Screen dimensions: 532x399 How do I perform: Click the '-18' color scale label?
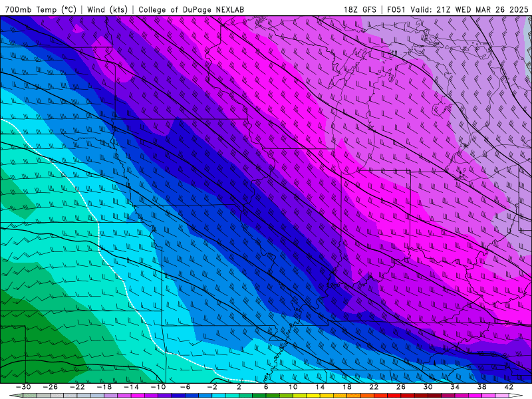pos(104,387)
